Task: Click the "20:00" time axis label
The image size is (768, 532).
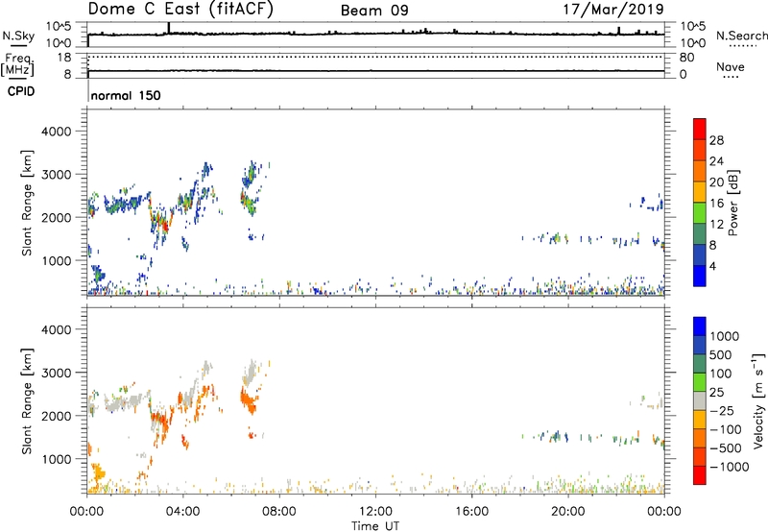Action: (567, 512)
